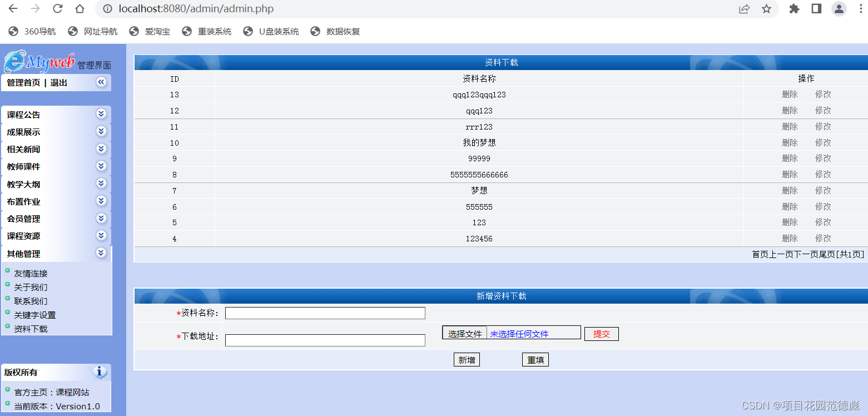Open the extensions puzzle icon

(794, 9)
